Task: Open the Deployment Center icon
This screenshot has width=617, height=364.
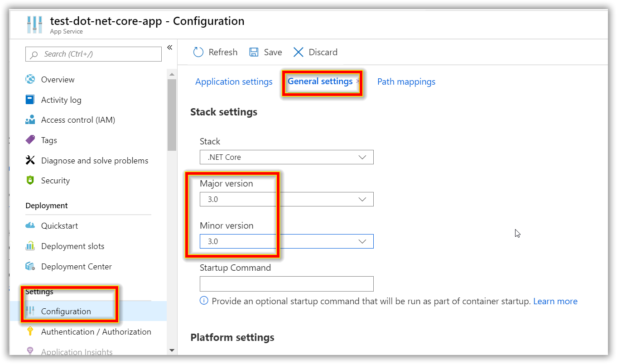Action: tap(30, 266)
